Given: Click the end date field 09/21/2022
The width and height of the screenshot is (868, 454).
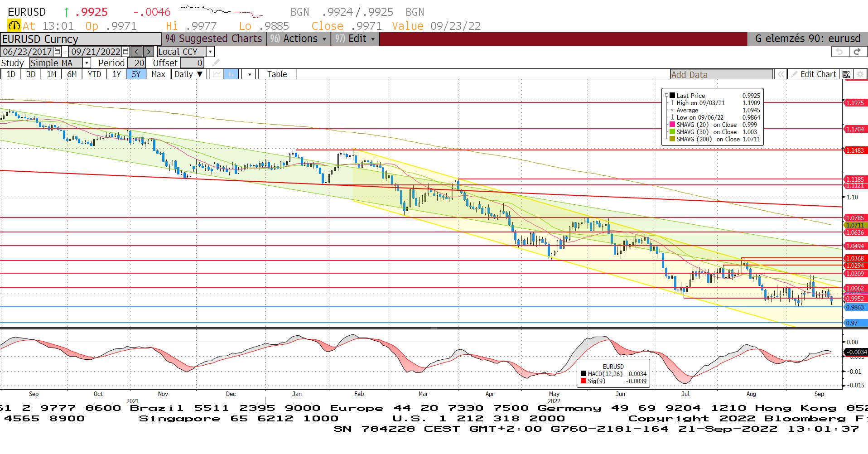Looking at the screenshot, I should pyautogui.click(x=96, y=52).
